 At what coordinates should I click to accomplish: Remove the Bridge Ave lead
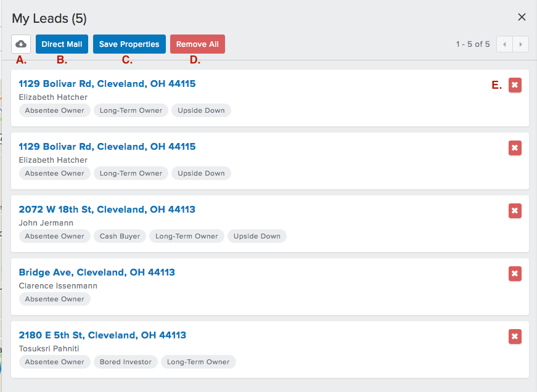coord(515,274)
